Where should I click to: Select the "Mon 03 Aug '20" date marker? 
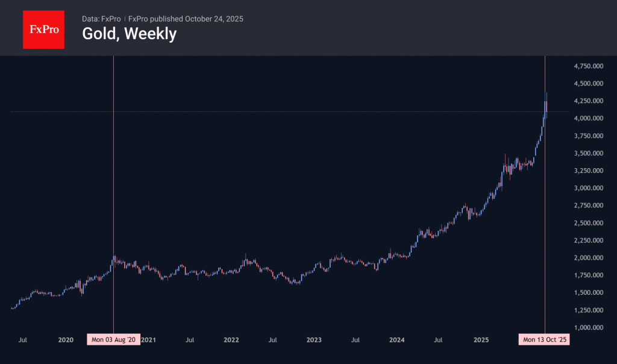point(114,340)
